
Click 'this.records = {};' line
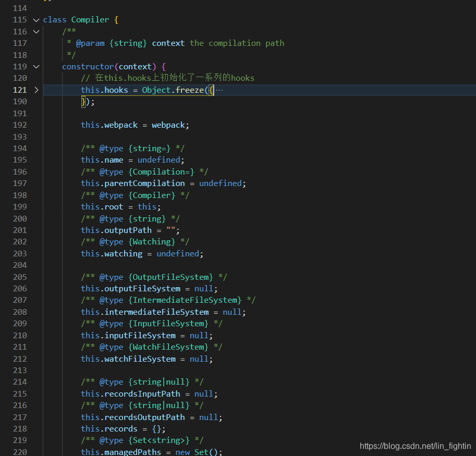[x=123, y=429]
